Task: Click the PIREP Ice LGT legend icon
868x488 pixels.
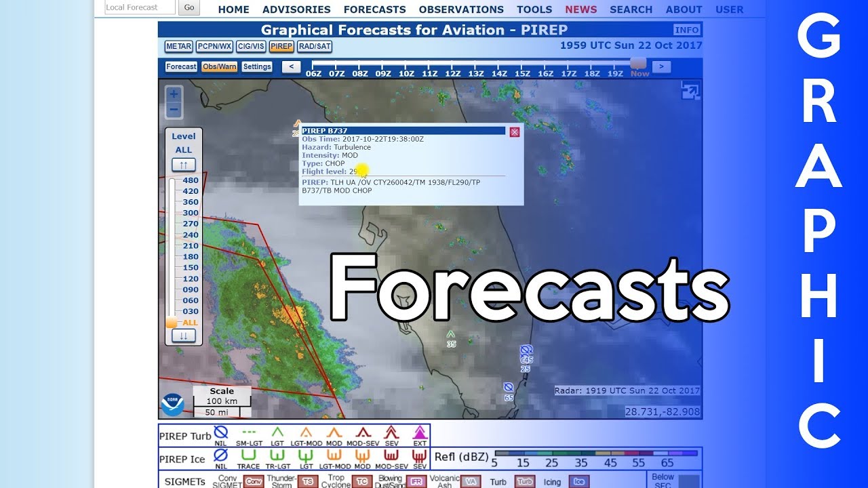Action: [306, 455]
